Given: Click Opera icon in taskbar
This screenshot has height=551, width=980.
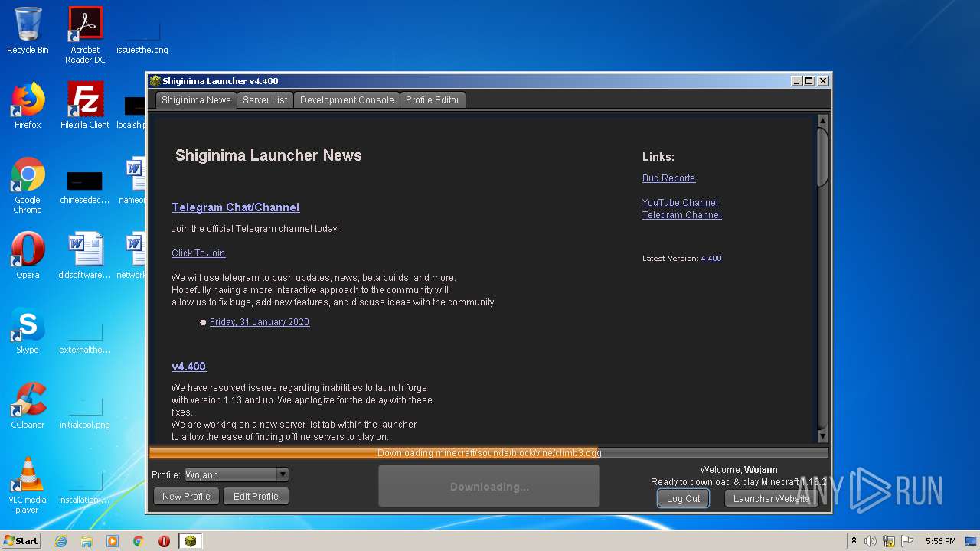Looking at the screenshot, I should pyautogui.click(x=164, y=541).
